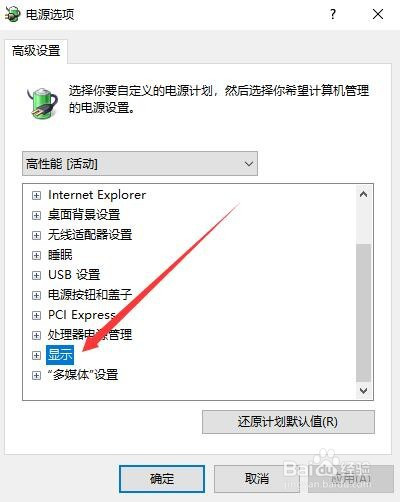This screenshot has width=400, height=502.
Task: Click the help question mark icon
Action: point(333,14)
